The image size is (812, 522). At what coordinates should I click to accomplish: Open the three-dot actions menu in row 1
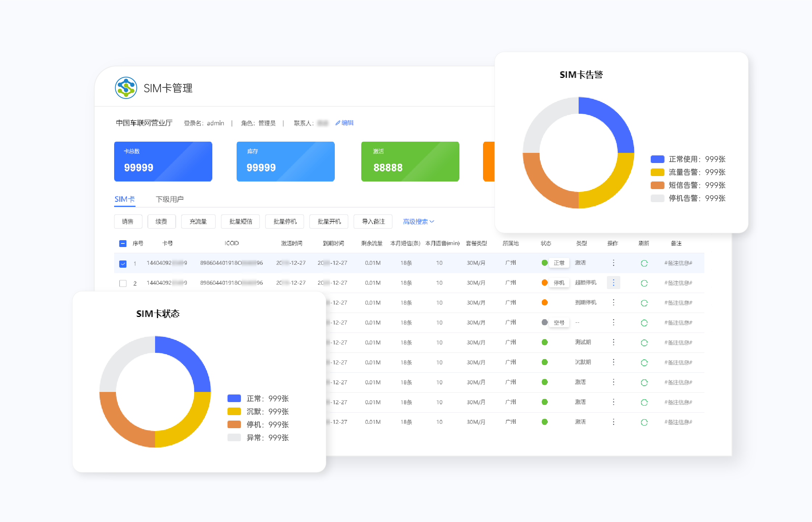point(613,263)
